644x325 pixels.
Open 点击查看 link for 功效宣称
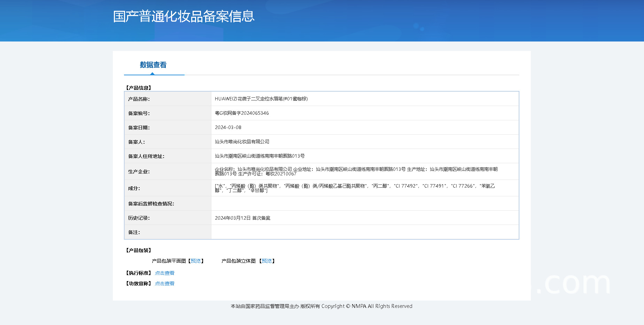(165, 284)
